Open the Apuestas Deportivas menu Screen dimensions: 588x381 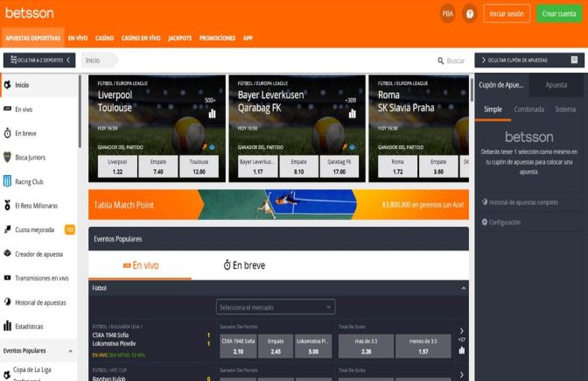click(x=33, y=38)
